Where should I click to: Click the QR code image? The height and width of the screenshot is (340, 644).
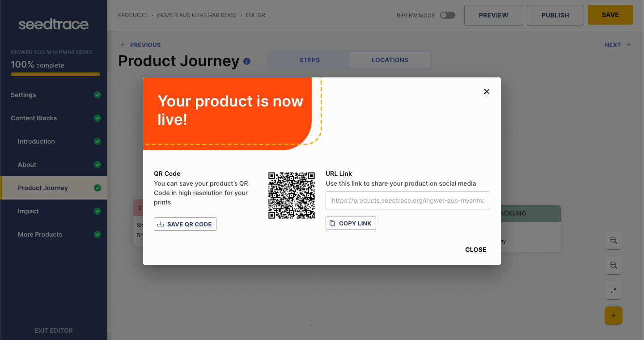292,195
